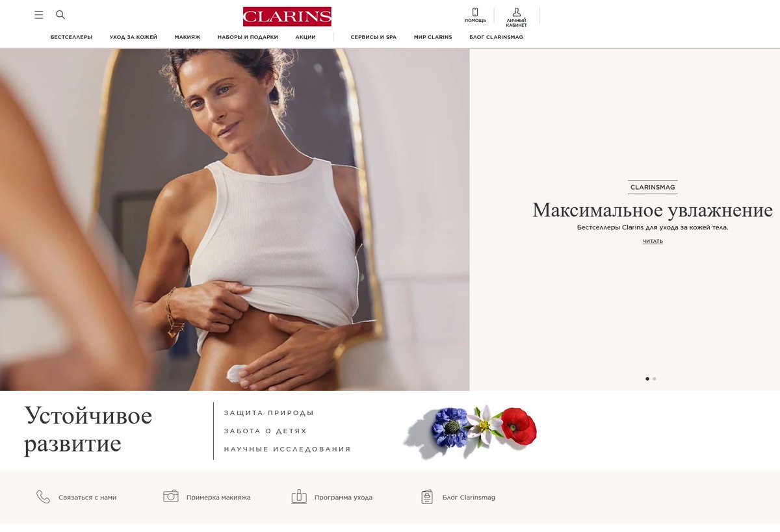The height and width of the screenshot is (532, 780).
Task: Open the Защита природы link
Action: click(268, 413)
